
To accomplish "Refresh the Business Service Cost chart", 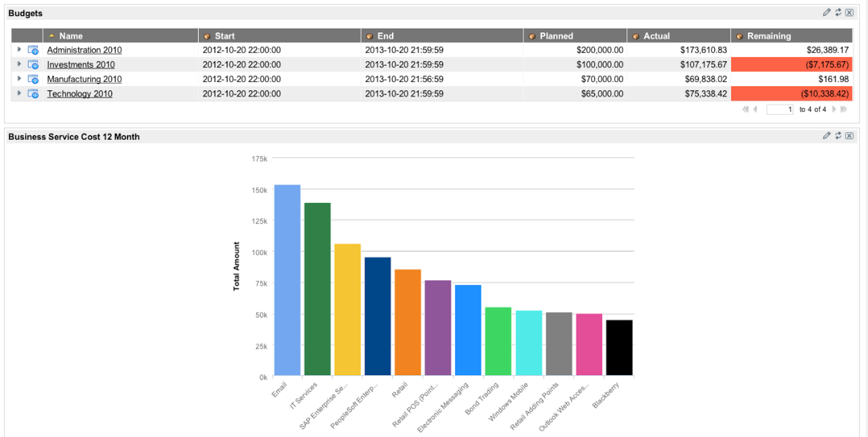I will [838, 136].
